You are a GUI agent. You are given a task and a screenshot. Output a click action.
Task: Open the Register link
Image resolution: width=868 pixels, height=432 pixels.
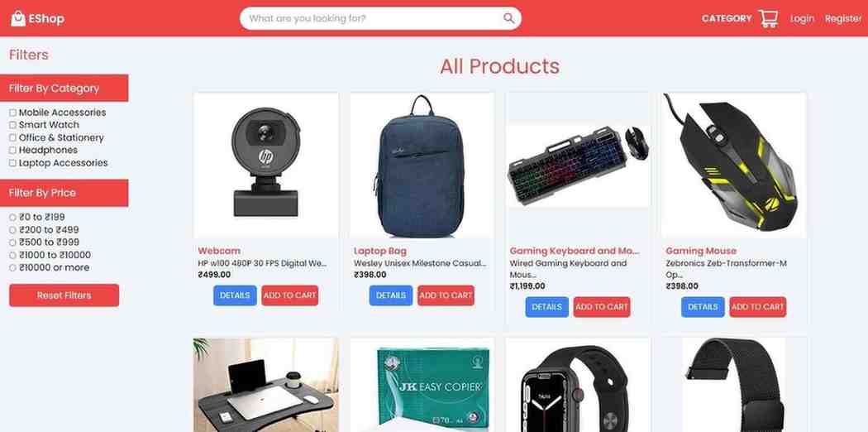(x=842, y=18)
